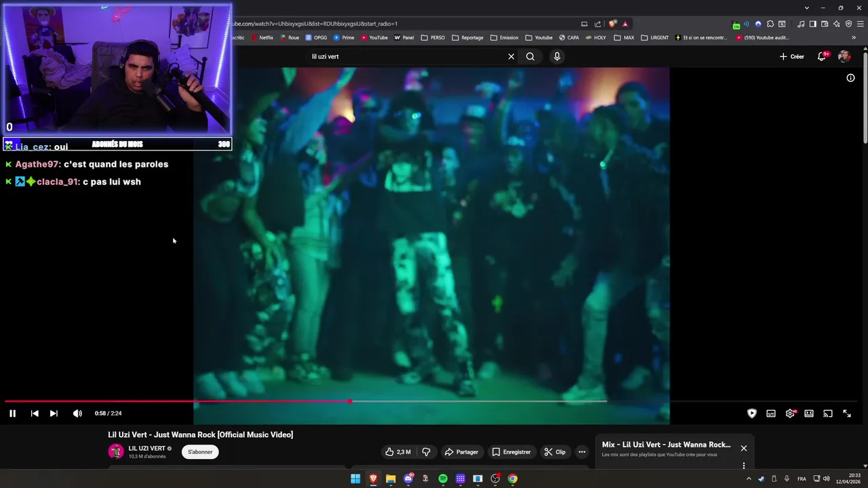Open Google Chrome from the taskbar
Viewport: 868px width, 488px height.
point(513,479)
